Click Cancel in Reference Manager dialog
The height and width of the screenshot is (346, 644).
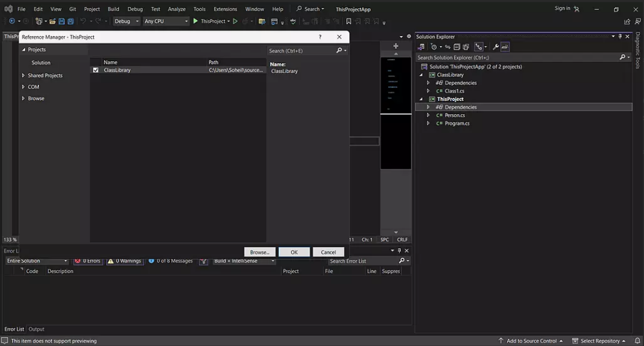point(328,252)
